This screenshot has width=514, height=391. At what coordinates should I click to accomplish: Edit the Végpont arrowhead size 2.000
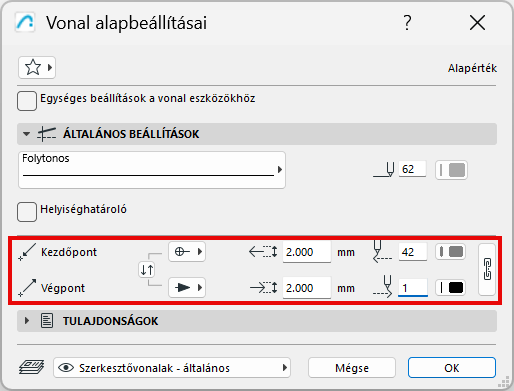(x=307, y=288)
